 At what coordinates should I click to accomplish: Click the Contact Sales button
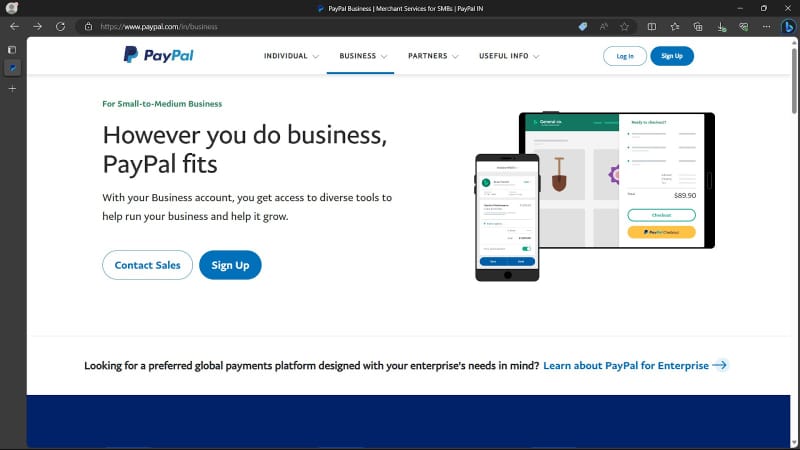click(x=147, y=265)
